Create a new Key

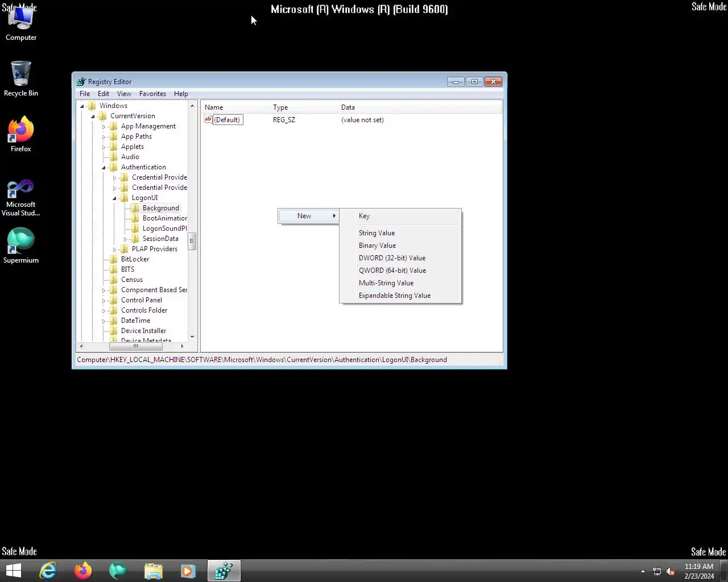click(400, 216)
